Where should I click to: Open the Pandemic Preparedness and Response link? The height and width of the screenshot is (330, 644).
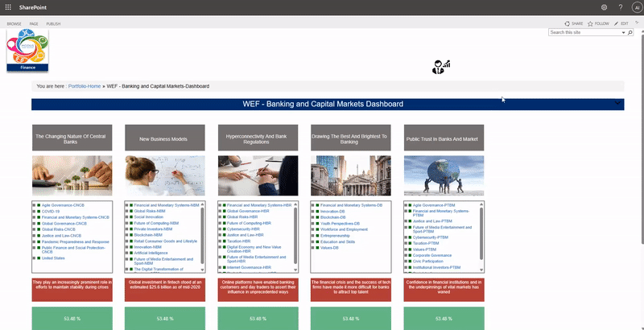76,241
